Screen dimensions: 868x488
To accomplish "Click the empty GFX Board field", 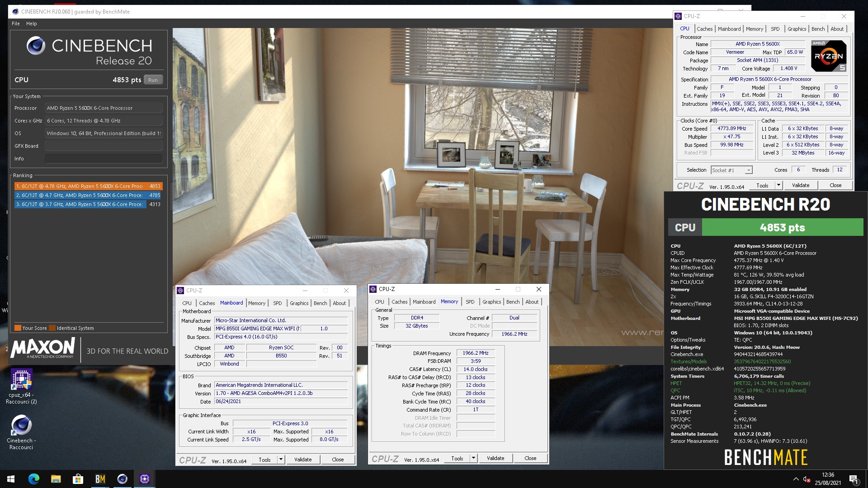I will tap(104, 146).
